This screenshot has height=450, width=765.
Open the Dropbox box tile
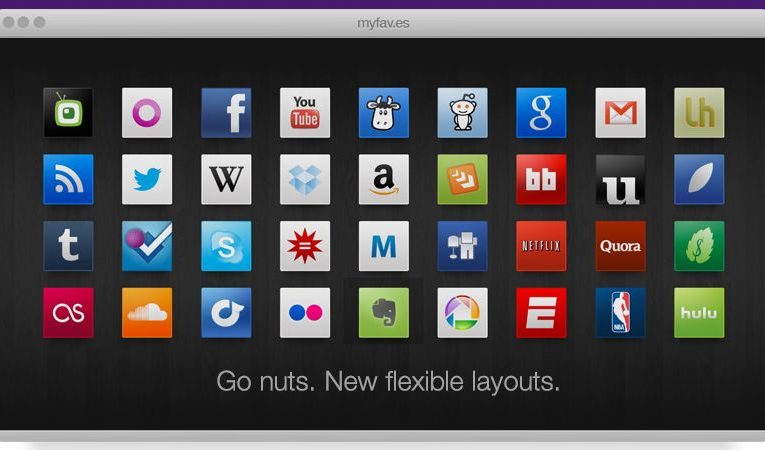pyautogui.click(x=305, y=180)
